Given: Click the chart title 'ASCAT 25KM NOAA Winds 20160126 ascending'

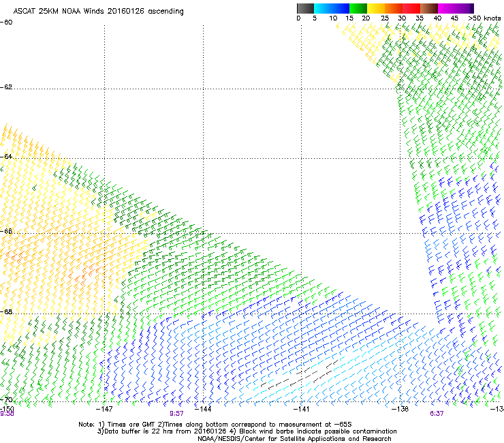Looking at the screenshot, I should point(98,12).
